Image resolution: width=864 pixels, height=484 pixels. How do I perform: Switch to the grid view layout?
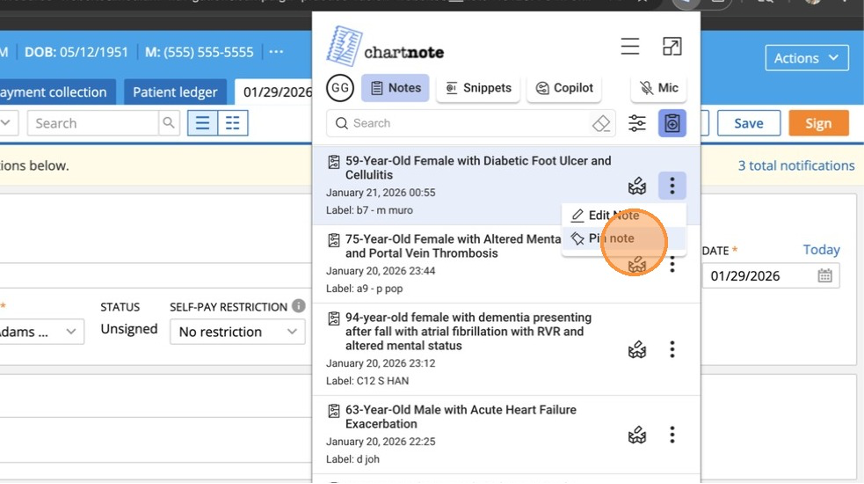tap(232, 123)
